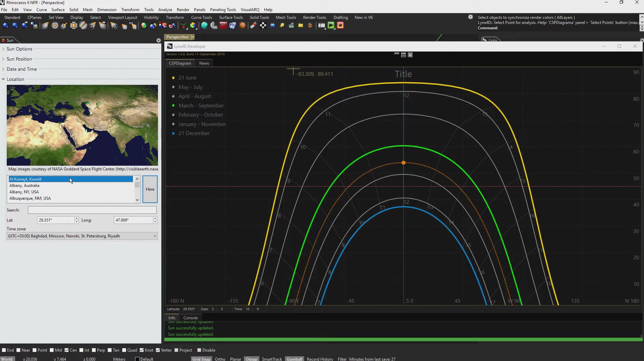This screenshot has height=361, width=644.
Task: Click the checkered texture icon in toolbar
Action: [x=263, y=26]
